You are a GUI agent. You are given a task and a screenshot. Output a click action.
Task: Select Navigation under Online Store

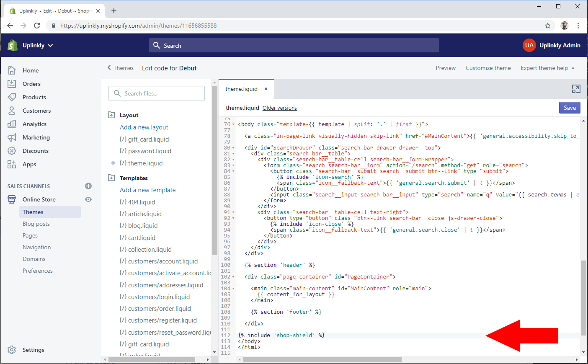37,248
